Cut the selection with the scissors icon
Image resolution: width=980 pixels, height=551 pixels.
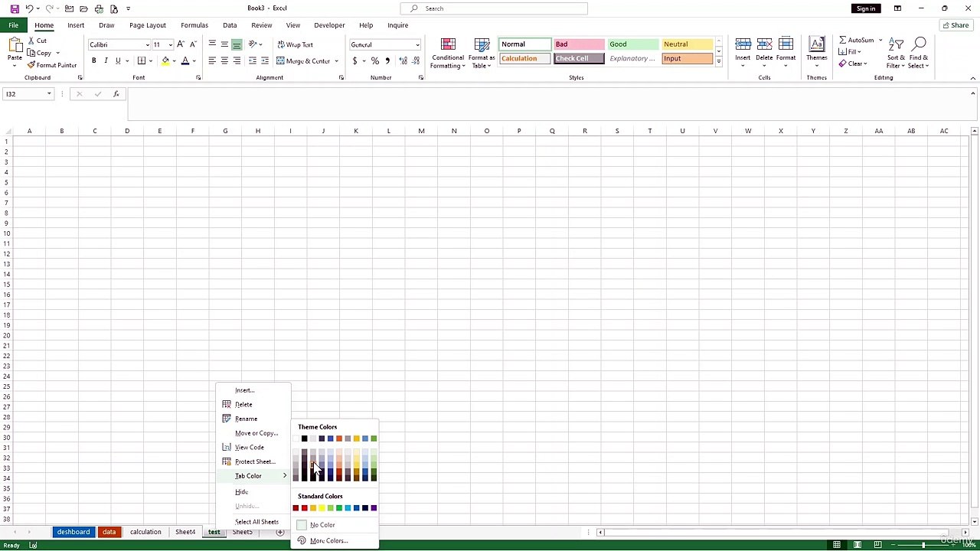[x=31, y=41]
